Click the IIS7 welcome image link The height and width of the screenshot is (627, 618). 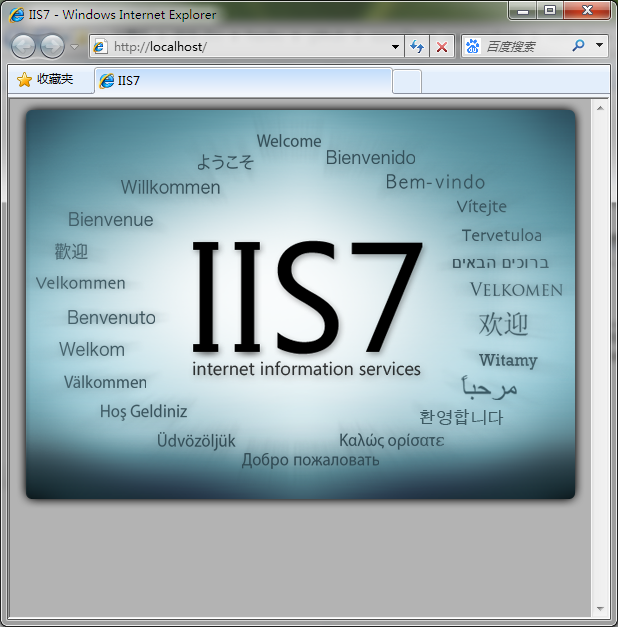(300, 303)
